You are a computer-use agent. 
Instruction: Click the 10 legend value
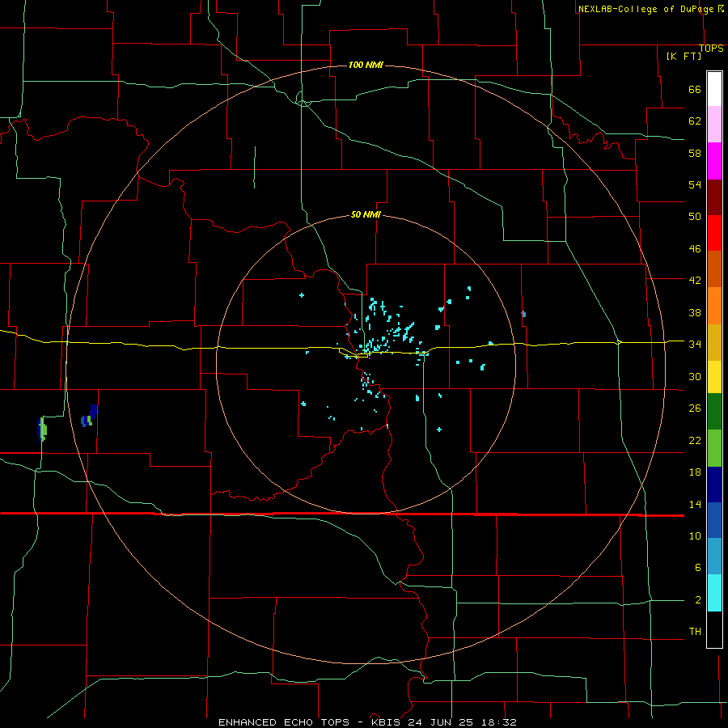coord(695,535)
